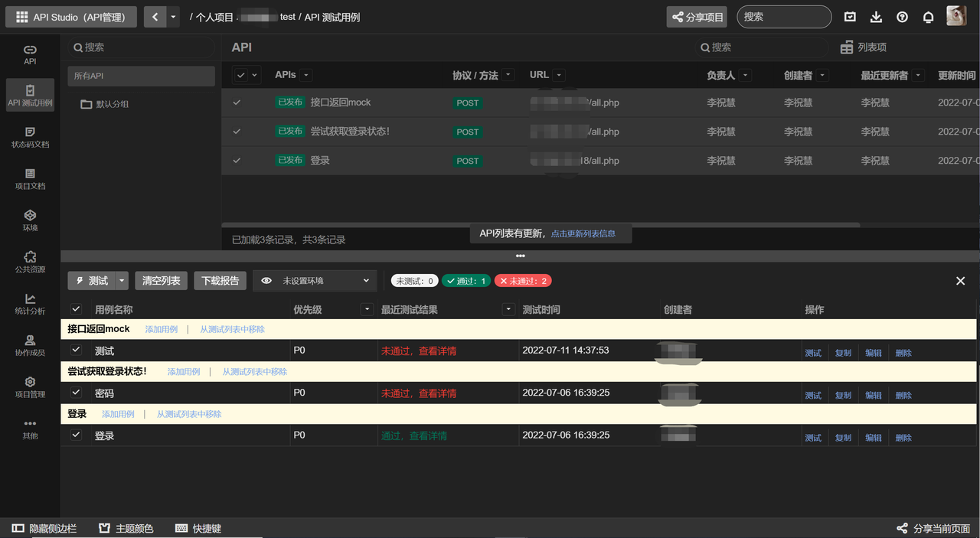Open 创建者 filter dropdown in API table

822,75
